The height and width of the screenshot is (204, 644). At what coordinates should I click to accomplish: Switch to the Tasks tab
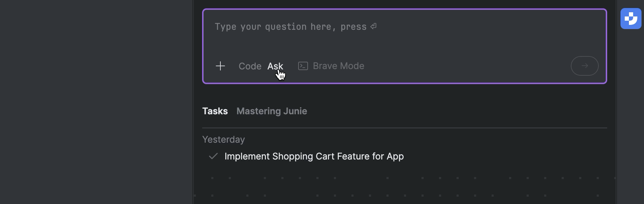click(215, 111)
